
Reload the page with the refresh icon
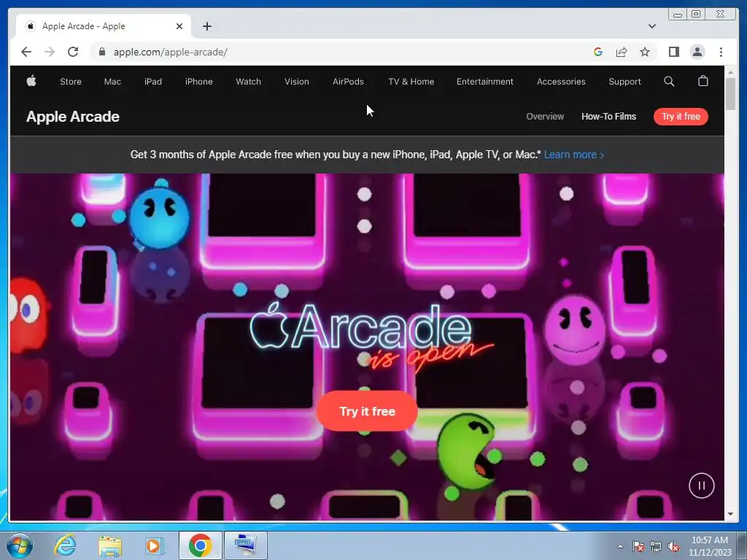(73, 52)
